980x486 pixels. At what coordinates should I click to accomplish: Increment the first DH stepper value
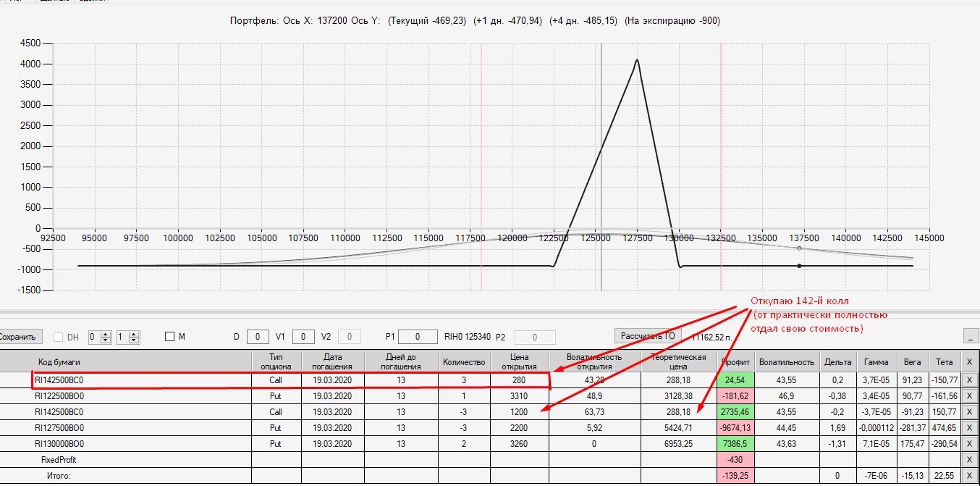106,334
